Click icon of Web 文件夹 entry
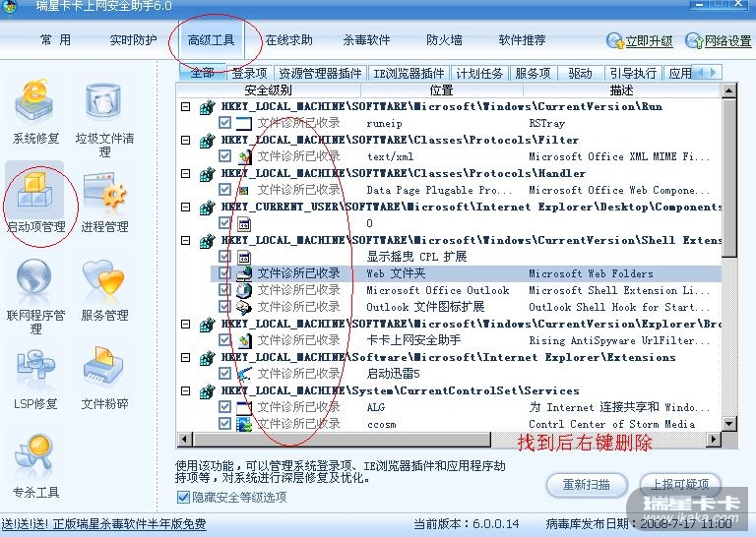 pyautogui.click(x=244, y=273)
